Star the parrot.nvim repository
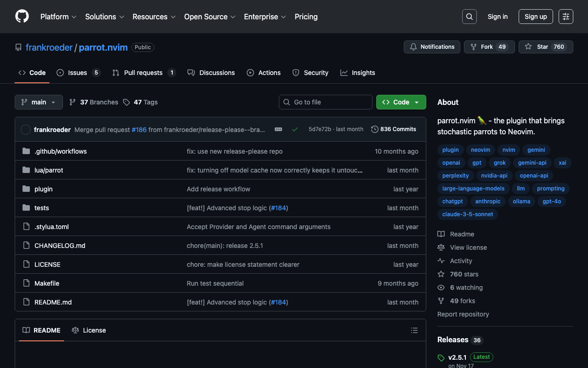The image size is (588, 368). (545, 47)
